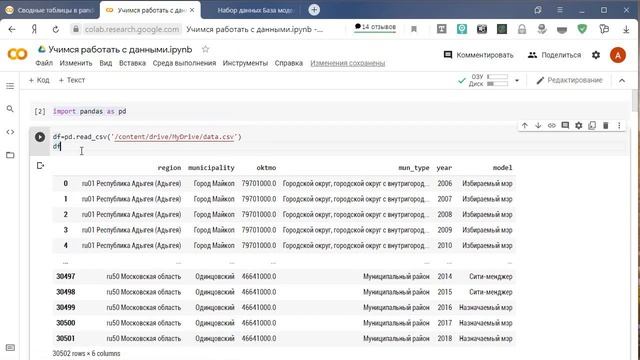
Task: Click the model column header
Action: 502,167
